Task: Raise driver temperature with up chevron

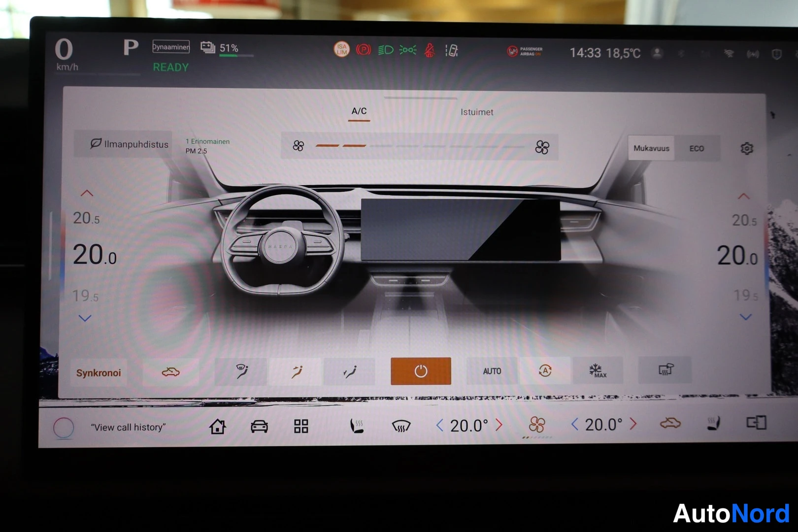Action: tap(87, 193)
